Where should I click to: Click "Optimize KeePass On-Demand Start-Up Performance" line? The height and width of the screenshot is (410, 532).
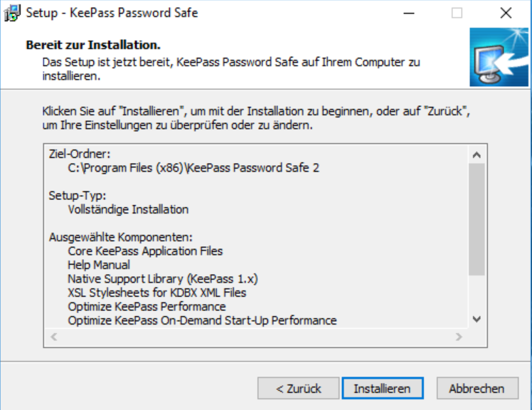[x=202, y=320]
